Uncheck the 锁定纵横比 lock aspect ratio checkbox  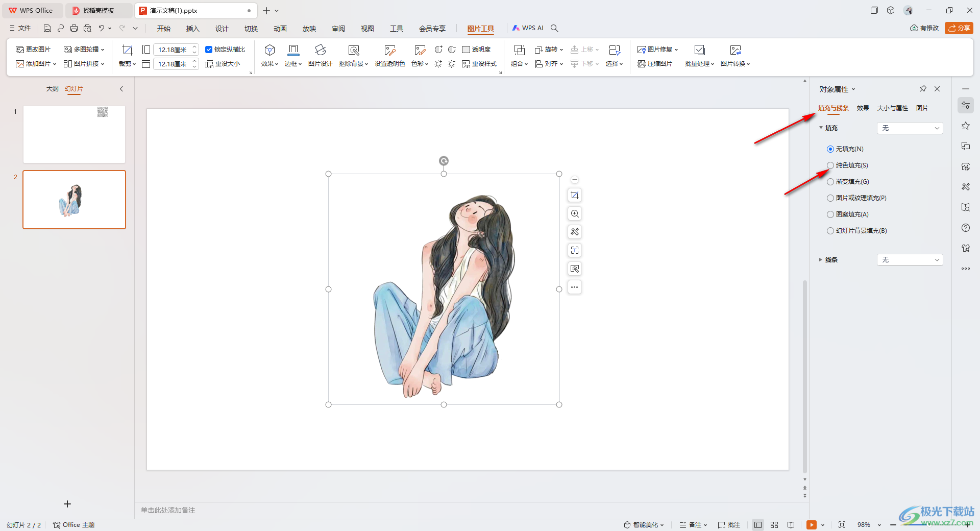[209, 50]
